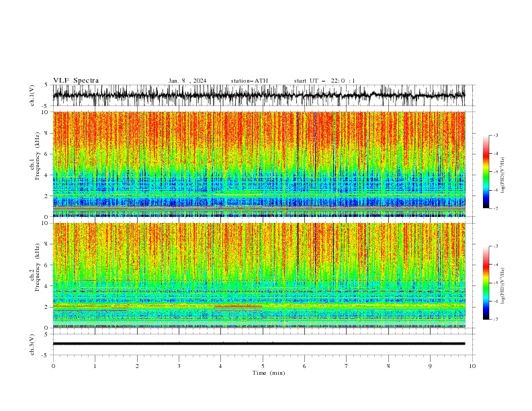The width and height of the screenshot is (532, 411).
Task: Click the "8" kHz tick on ch.1 frequency axis
Action: pos(47,133)
